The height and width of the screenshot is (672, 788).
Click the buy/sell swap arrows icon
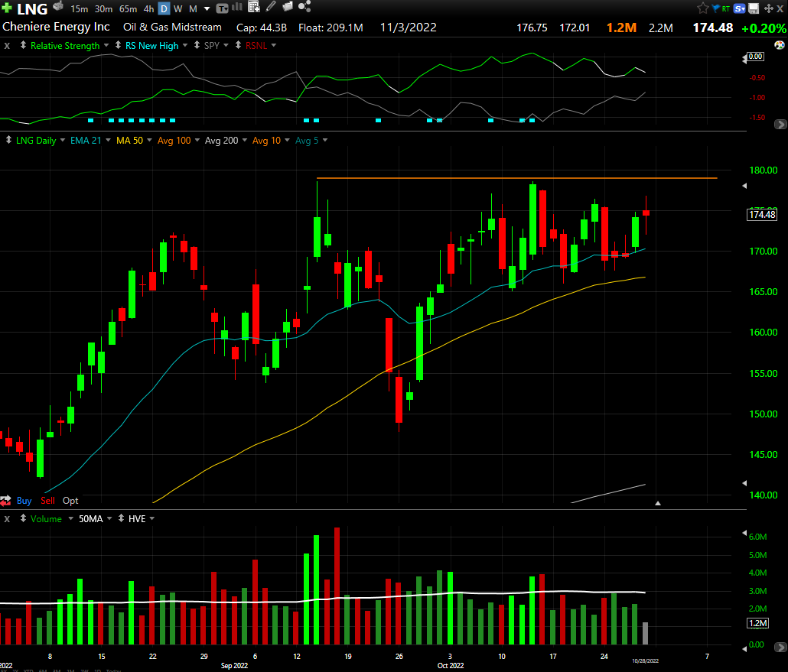click(x=5, y=500)
